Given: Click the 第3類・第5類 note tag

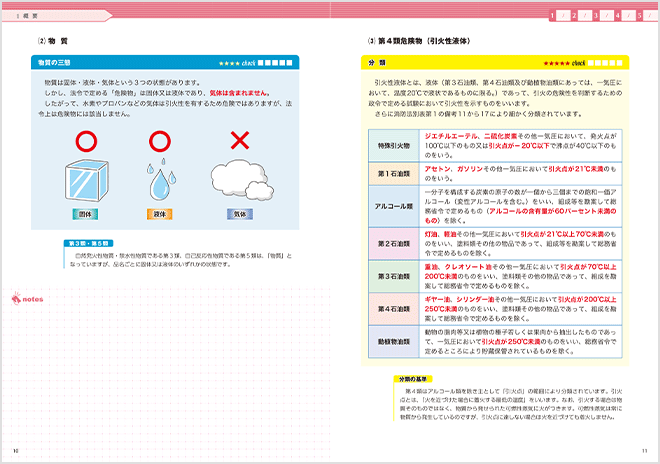Looking at the screenshot, I should (x=88, y=243).
